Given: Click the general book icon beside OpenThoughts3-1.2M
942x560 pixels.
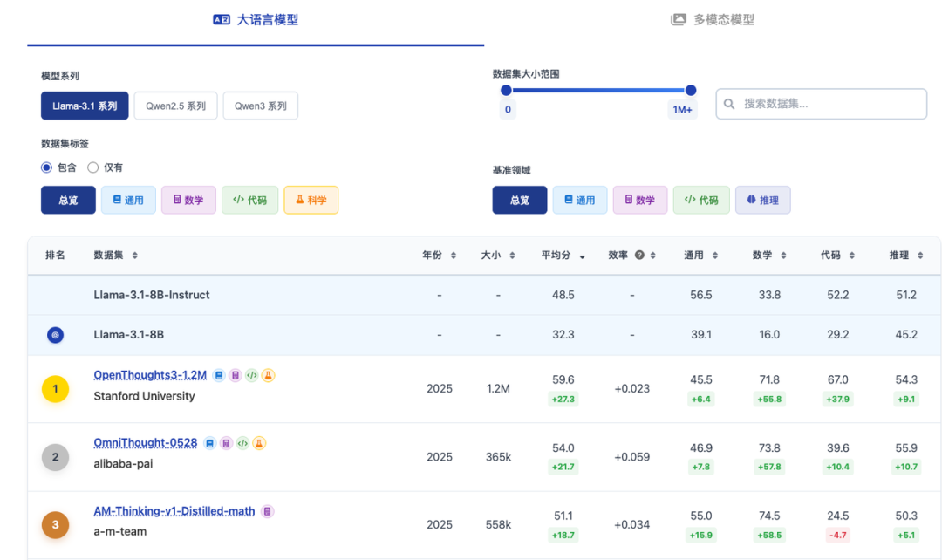Looking at the screenshot, I should (219, 375).
